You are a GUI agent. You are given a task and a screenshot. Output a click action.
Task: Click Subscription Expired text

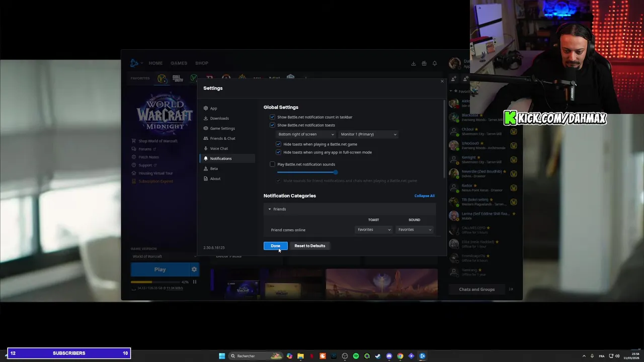(155, 182)
